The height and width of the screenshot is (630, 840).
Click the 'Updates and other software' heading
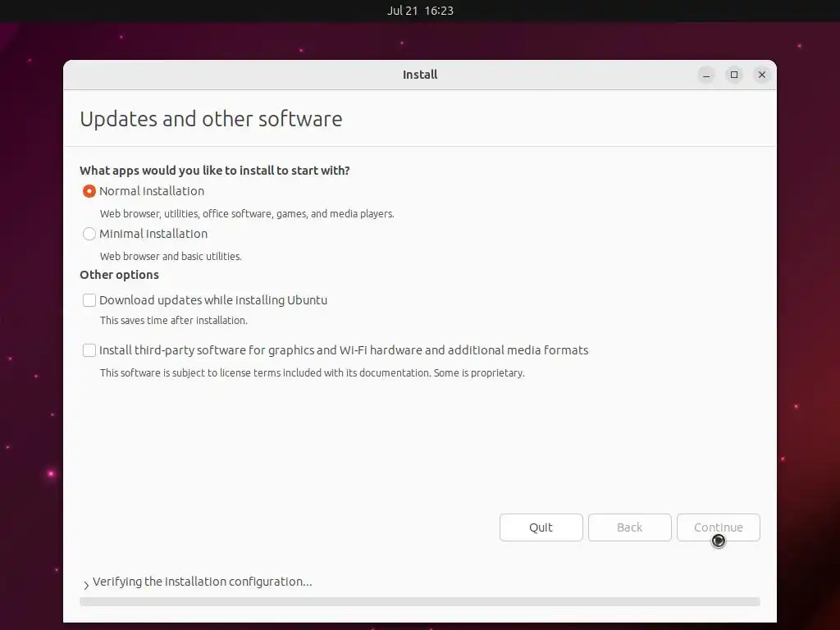211,119
